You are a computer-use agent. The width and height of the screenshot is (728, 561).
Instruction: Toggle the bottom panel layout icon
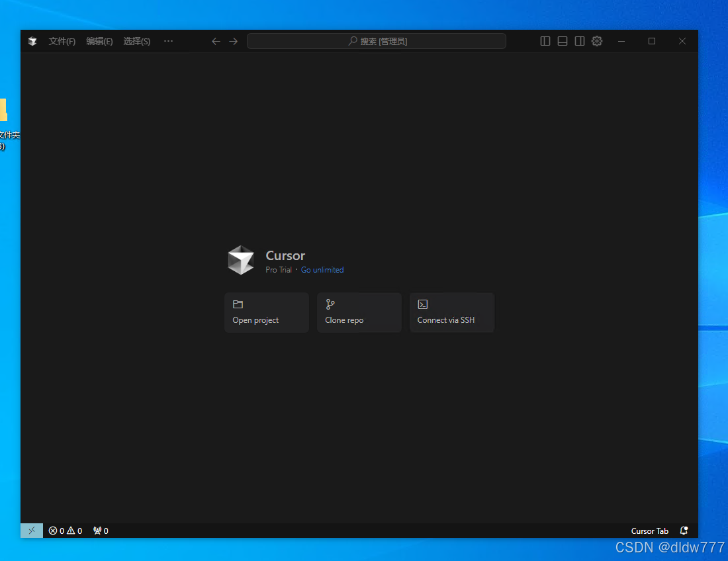[563, 41]
